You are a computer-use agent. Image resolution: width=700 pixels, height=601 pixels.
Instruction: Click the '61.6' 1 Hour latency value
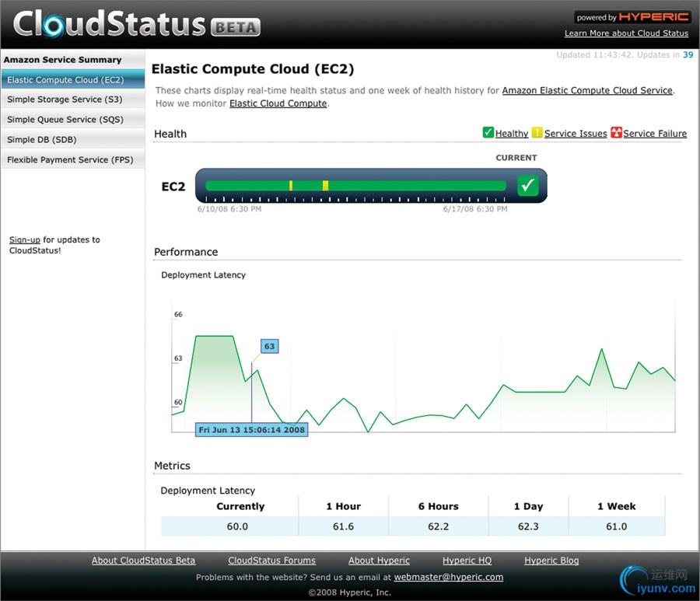click(x=343, y=526)
